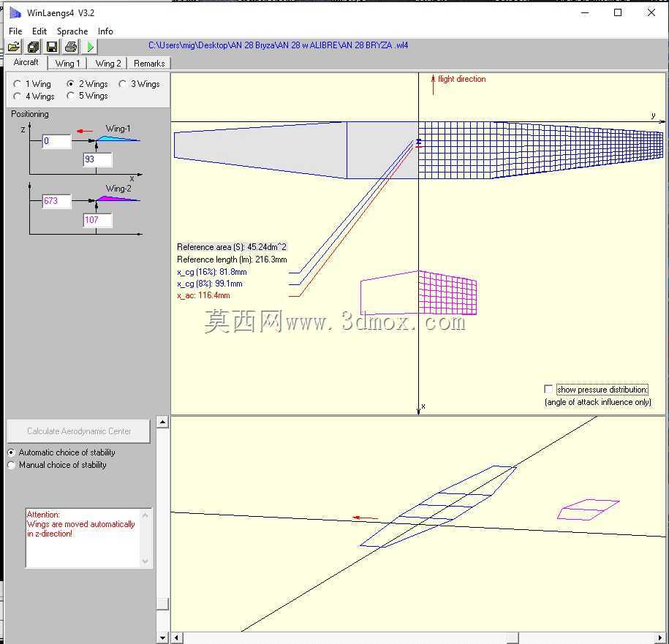Click the Reference area (S) value text
669x644 pixels.
(232, 247)
